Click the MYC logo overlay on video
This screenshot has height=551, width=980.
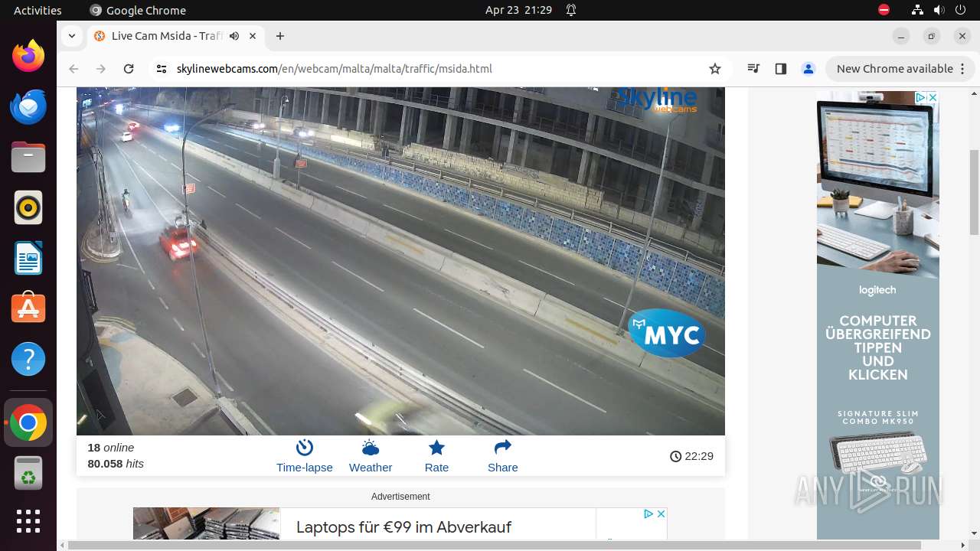tap(667, 333)
